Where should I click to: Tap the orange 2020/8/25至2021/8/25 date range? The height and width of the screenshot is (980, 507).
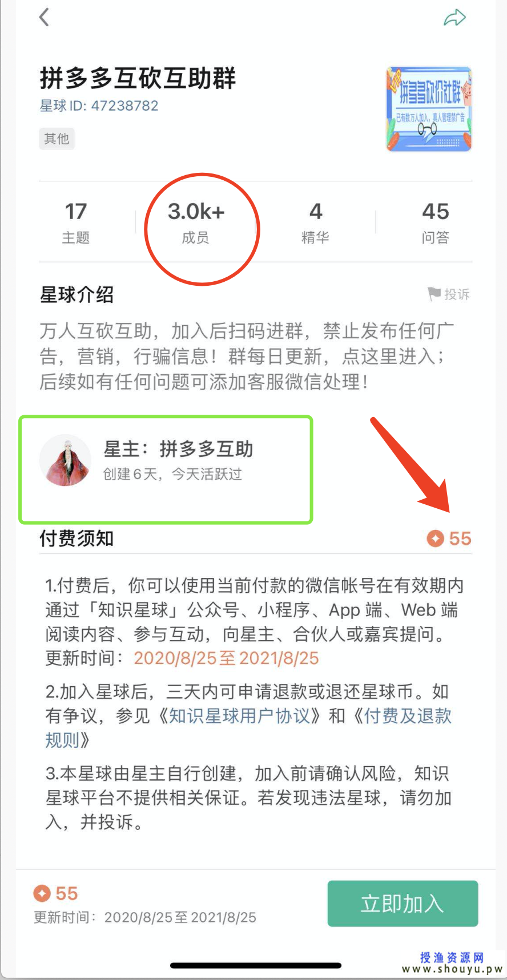click(x=226, y=658)
